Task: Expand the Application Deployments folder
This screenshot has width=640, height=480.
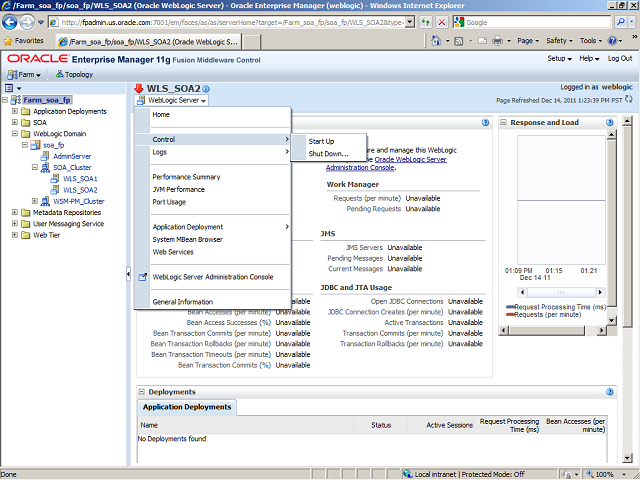Action: click(x=15, y=111)
